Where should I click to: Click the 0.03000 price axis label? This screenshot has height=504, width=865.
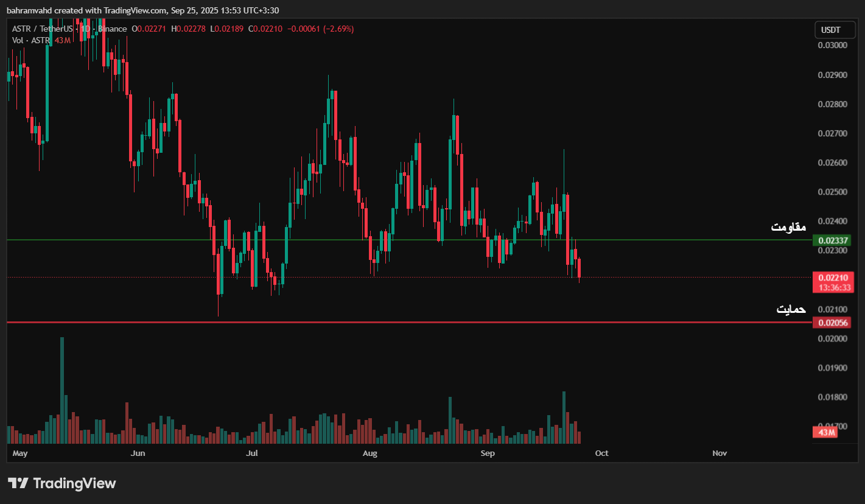tap(832, 46)
